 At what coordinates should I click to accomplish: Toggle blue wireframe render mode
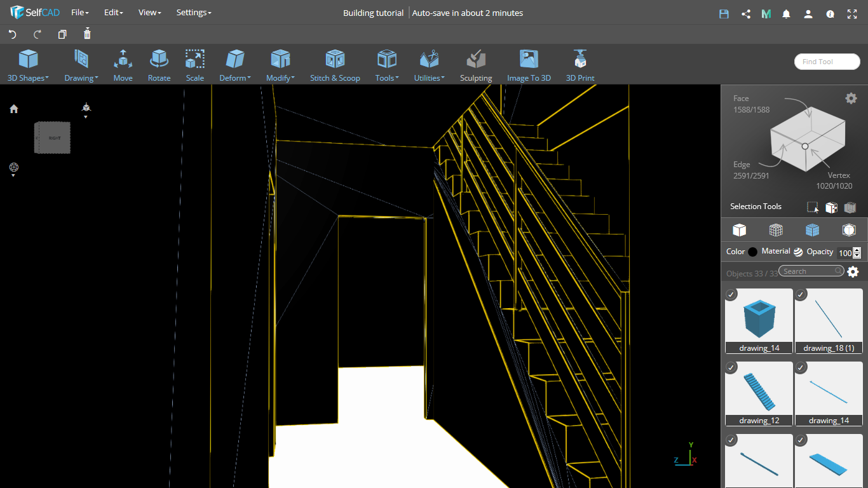(812, 229)
